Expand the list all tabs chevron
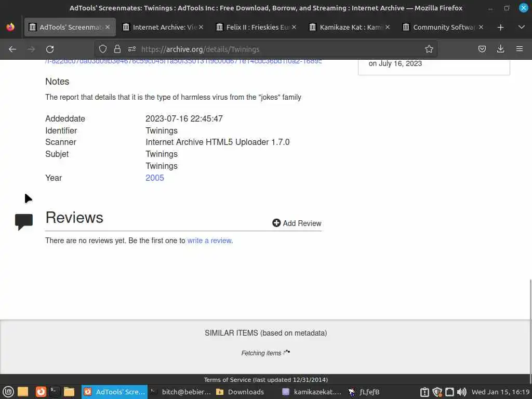Viewport: 532px width, 399px height. [x=522, y=27]
